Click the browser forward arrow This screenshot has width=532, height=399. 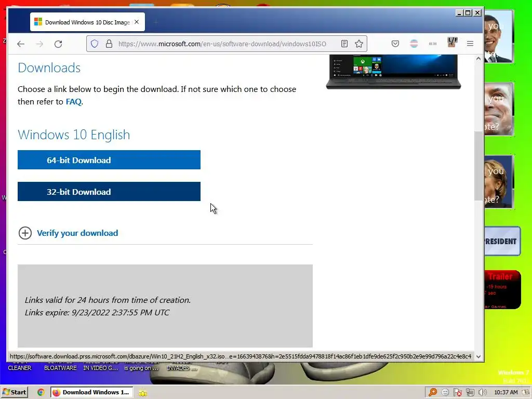(x=39, y=44)
